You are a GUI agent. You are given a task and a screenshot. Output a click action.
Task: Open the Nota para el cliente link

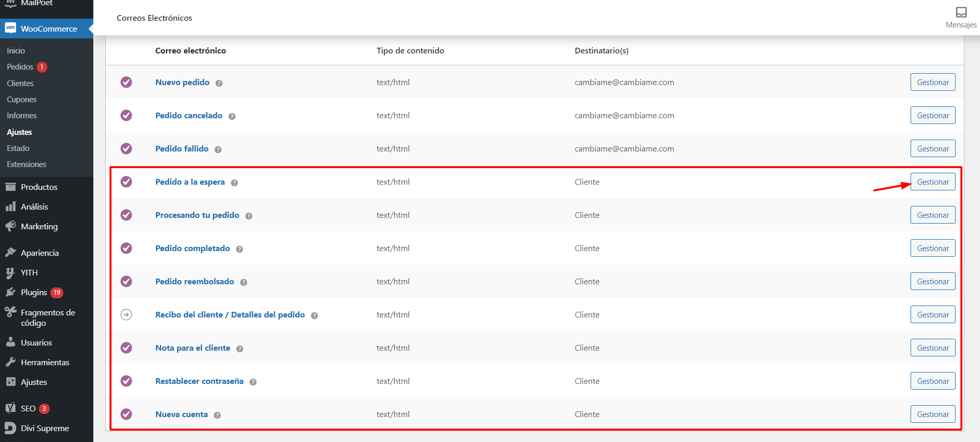coord(193,348)
